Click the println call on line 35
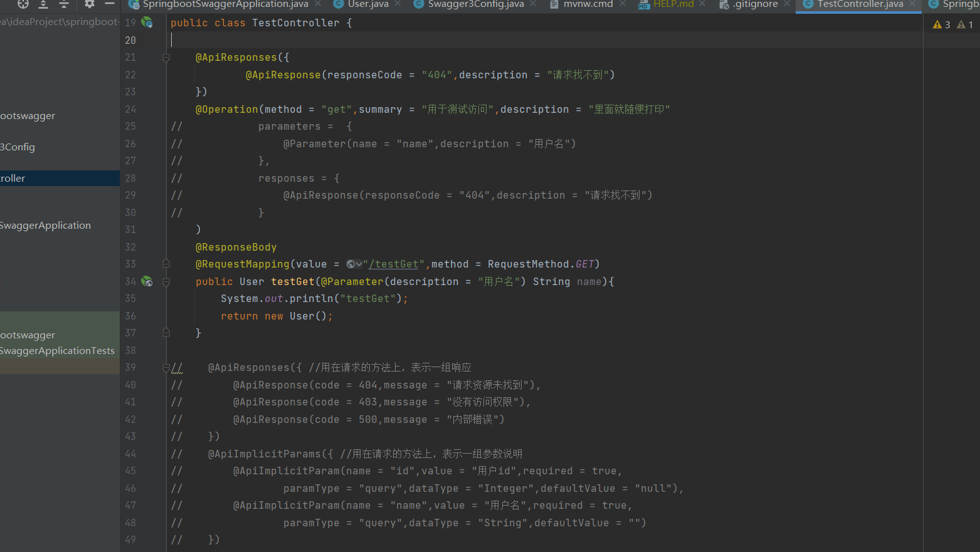 [312, 299]
